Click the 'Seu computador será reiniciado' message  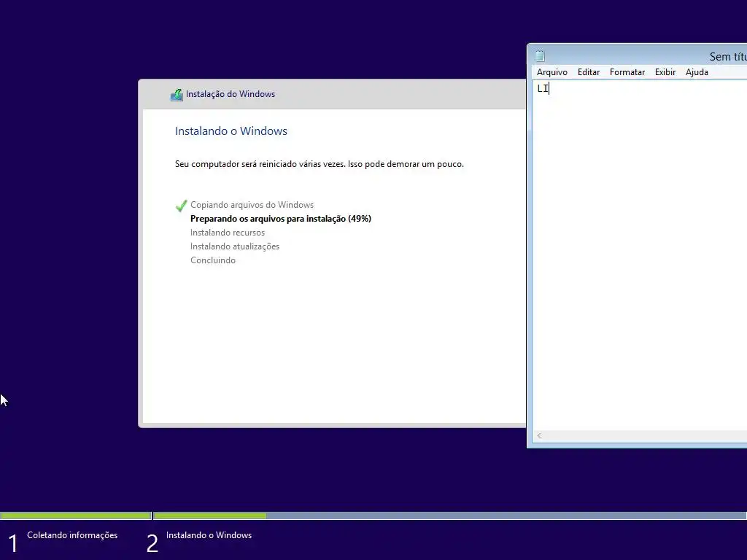tap(320, 164)
